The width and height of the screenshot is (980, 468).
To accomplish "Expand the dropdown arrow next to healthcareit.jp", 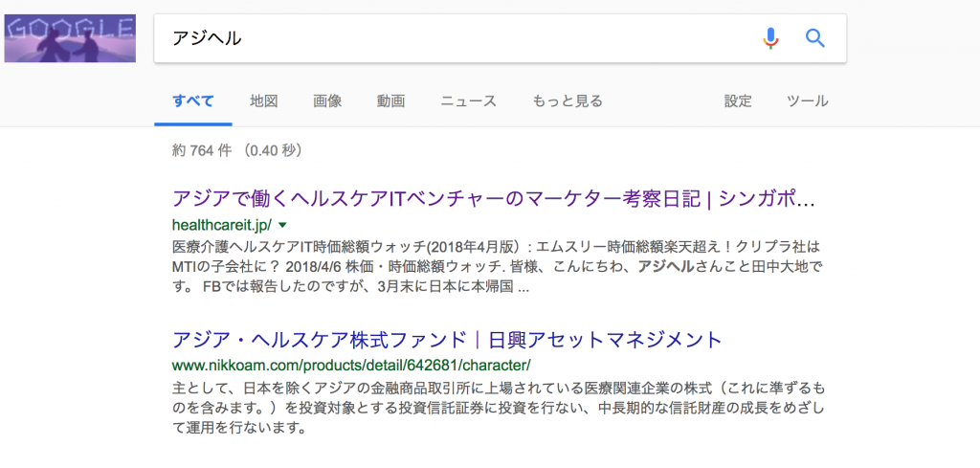I will (282, 224).
